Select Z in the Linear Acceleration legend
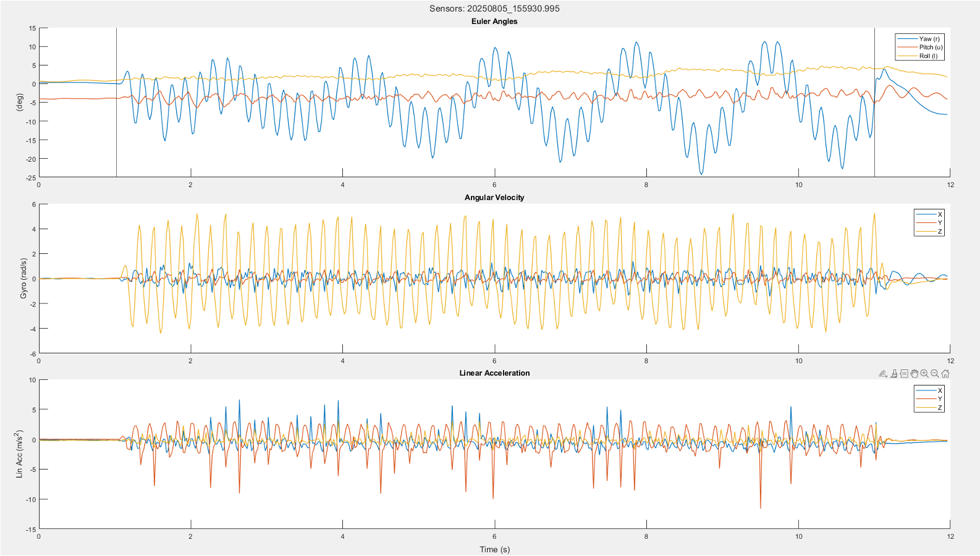 [929, 408]
